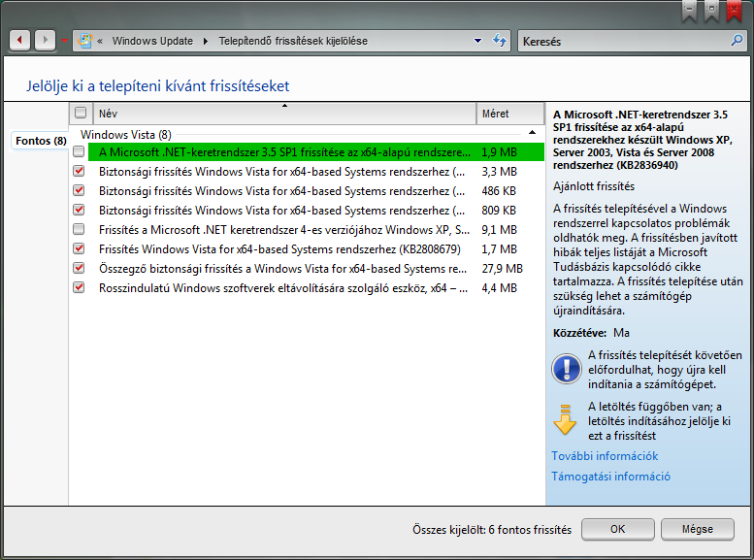Click the Forward navigation arrow button
Image resolution: width=754 pixels, height=560 pixels.
45,40
